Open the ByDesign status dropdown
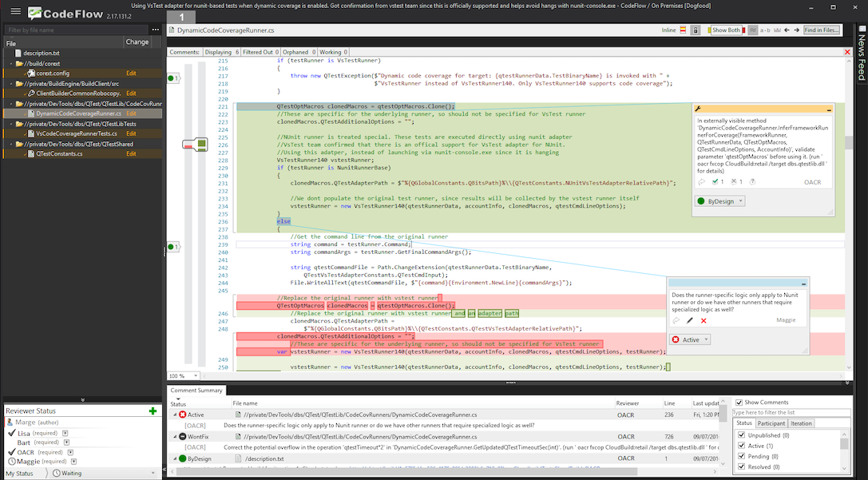The image size is (868, 480). point(719,201)
